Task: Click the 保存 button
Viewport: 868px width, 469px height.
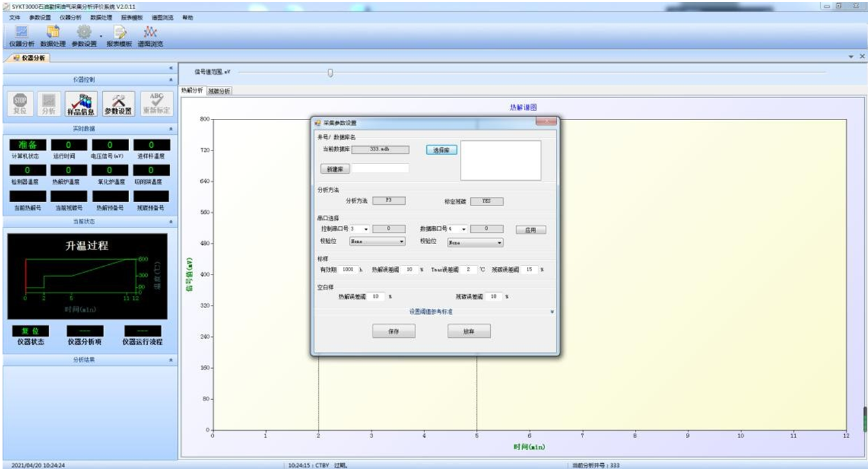Action: [x=393, y=331]
